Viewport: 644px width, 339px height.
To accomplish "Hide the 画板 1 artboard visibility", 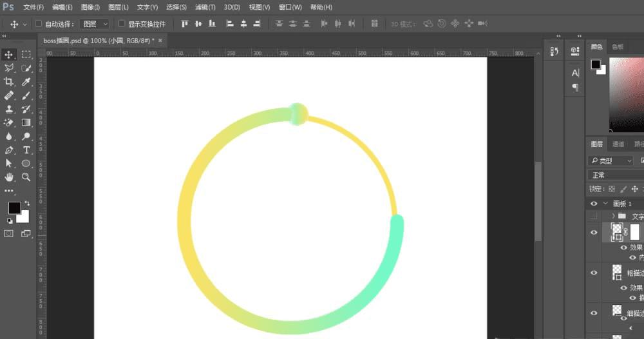I will click(x=594, y=204).
